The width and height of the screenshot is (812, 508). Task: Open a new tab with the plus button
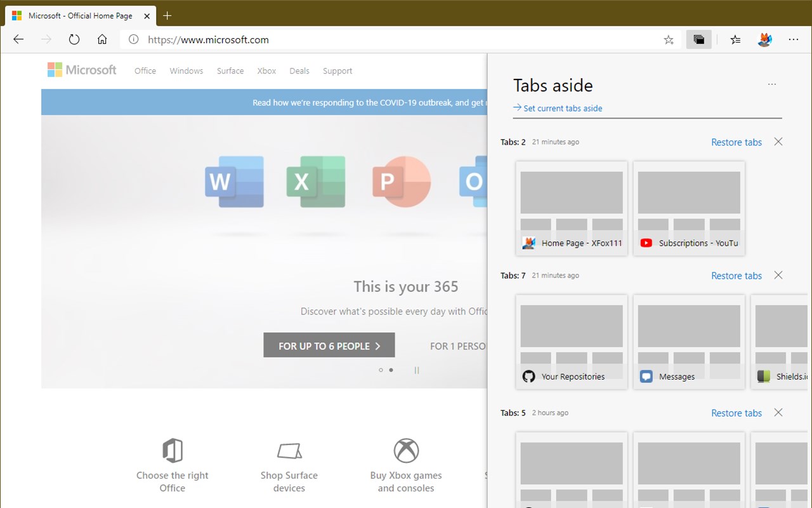pyautogui.click(x=167, y=15)
